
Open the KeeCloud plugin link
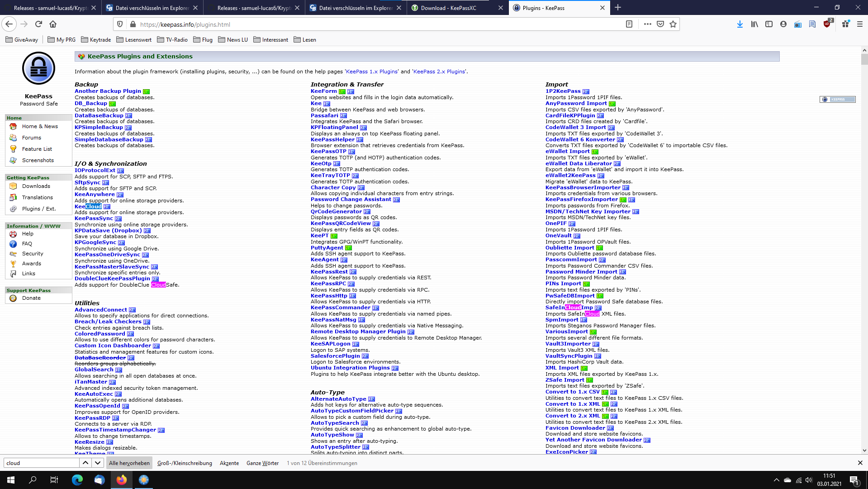coord(88,206)
